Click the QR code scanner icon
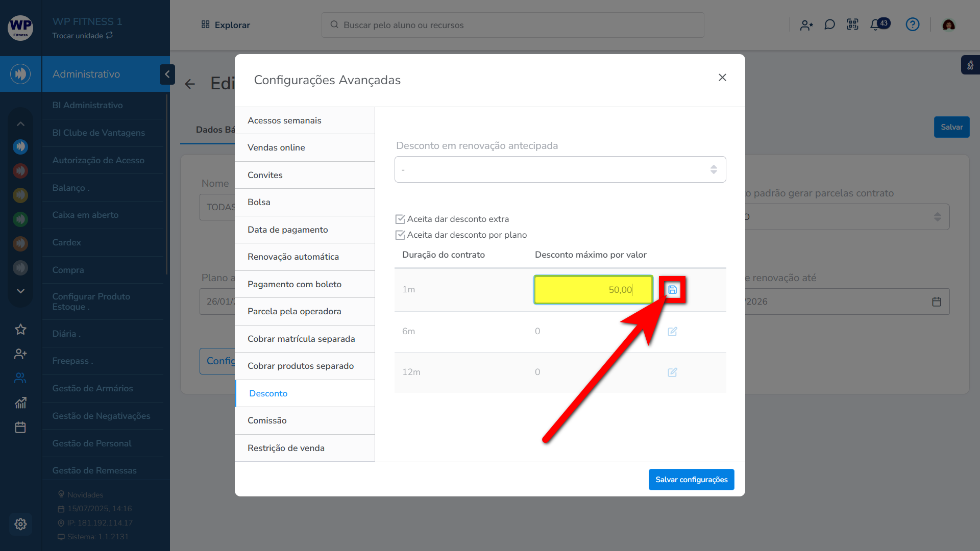Image resolution: width=980 pixels, height=551 pixels. coord(852,24)
